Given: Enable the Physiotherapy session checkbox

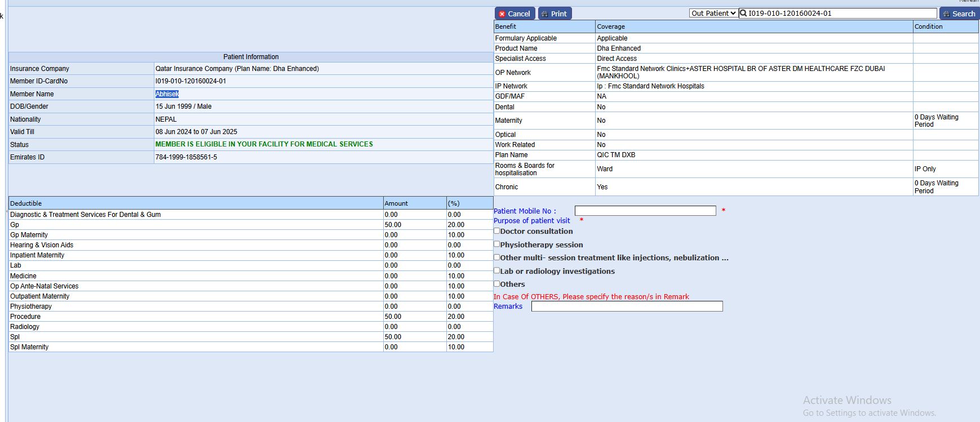Looking at the screenshot, I should click(x=497, y=244).
